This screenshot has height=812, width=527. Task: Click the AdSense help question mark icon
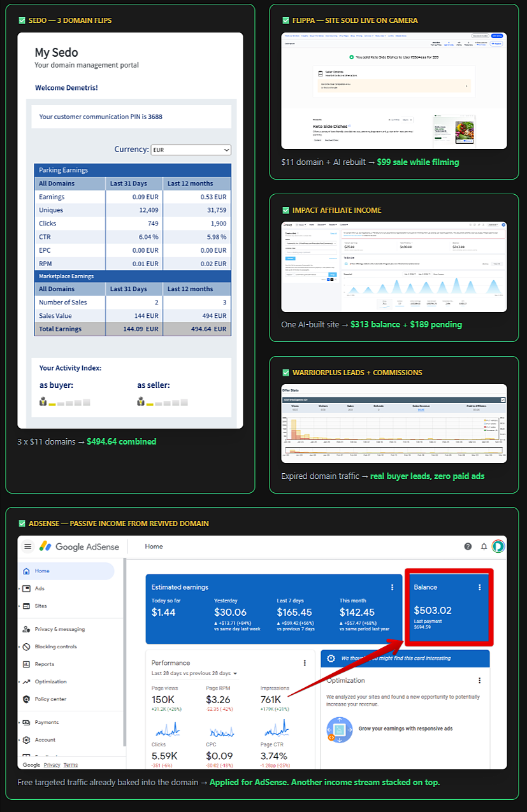(x=468, y=546)
